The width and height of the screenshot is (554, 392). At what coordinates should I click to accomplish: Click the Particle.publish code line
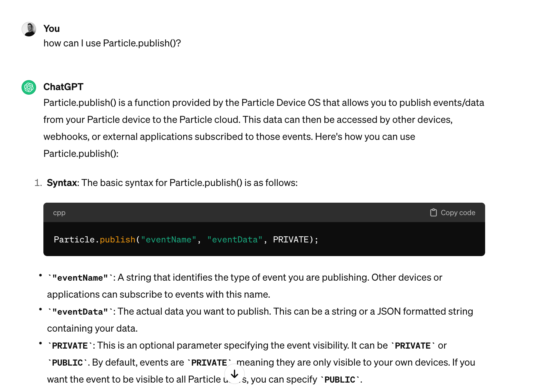point(186,240)
